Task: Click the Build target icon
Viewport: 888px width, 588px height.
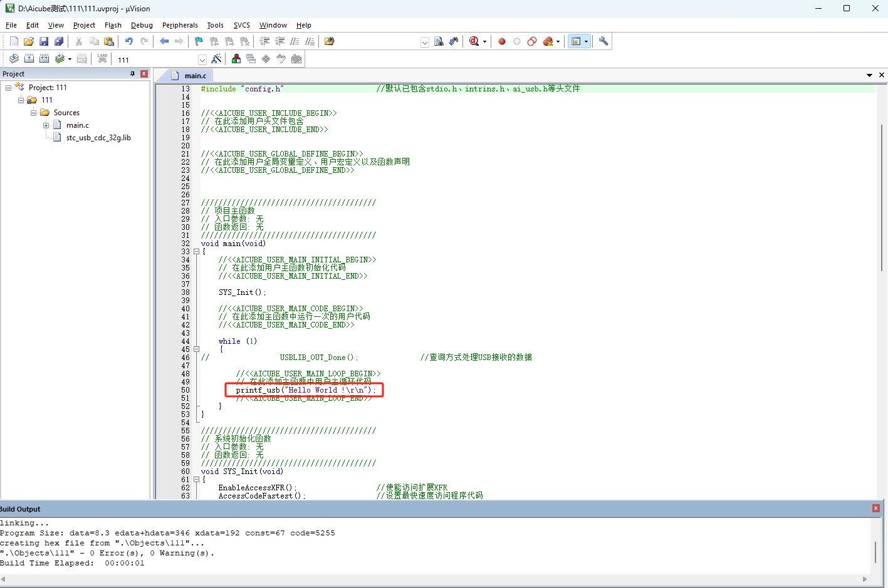Action: (29, 59)
